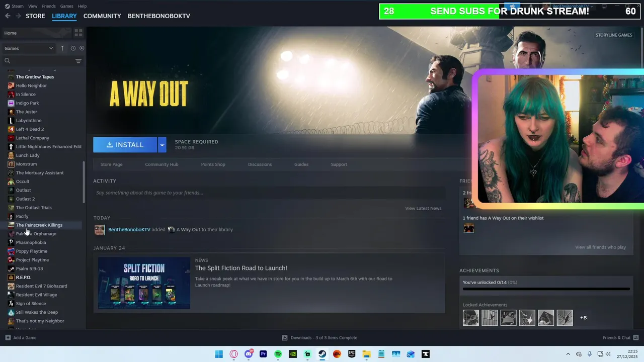Open the Downloads status in bottom bar
Screen dimensions: 644x362
(319, 338)
